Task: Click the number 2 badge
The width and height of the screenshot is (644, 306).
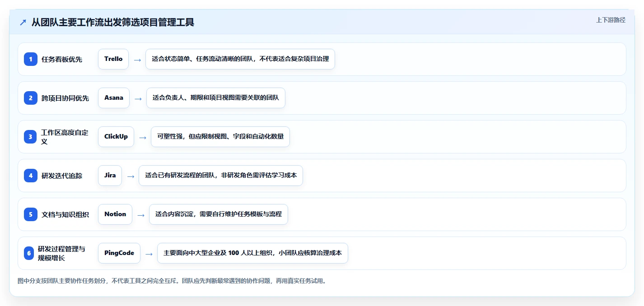Action: pos(31,98)
